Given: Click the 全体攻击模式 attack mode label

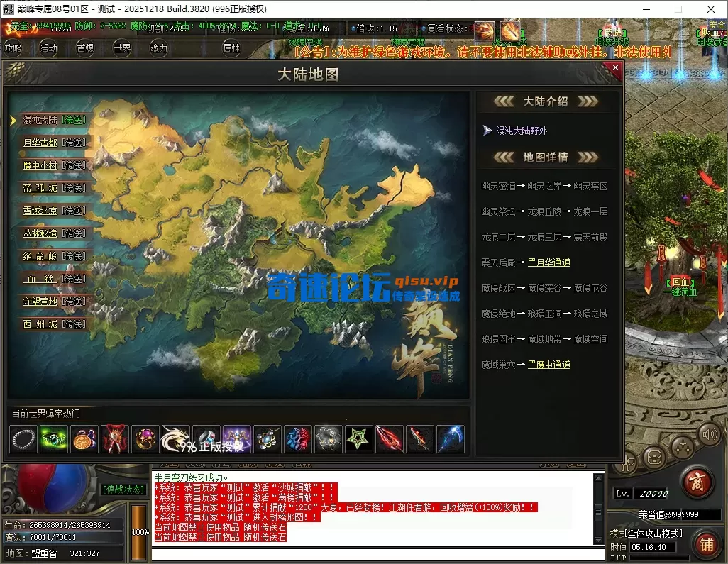Looking at the screenshot, I should [655, 533].
